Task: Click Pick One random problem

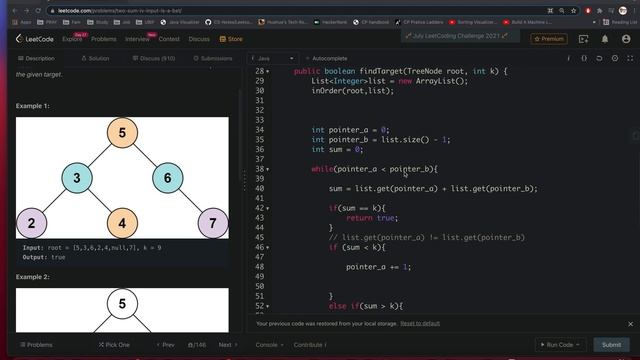Action: coord(114,345)
